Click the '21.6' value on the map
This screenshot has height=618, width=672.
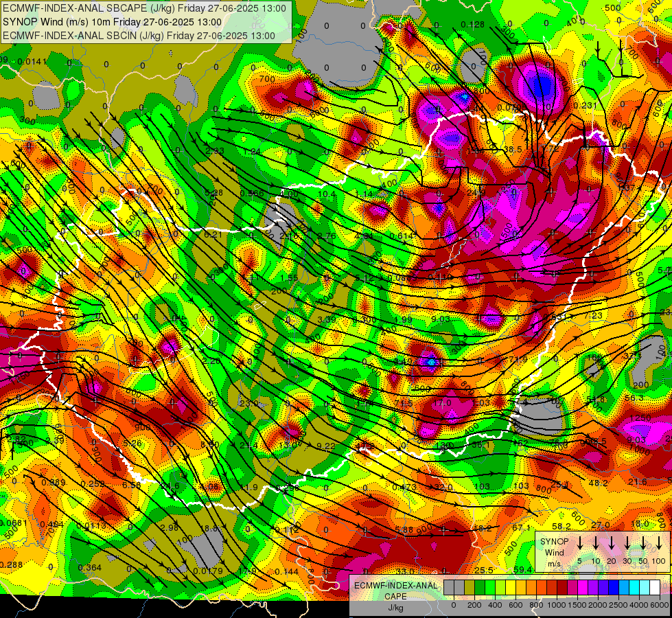(x=637, y=482)
